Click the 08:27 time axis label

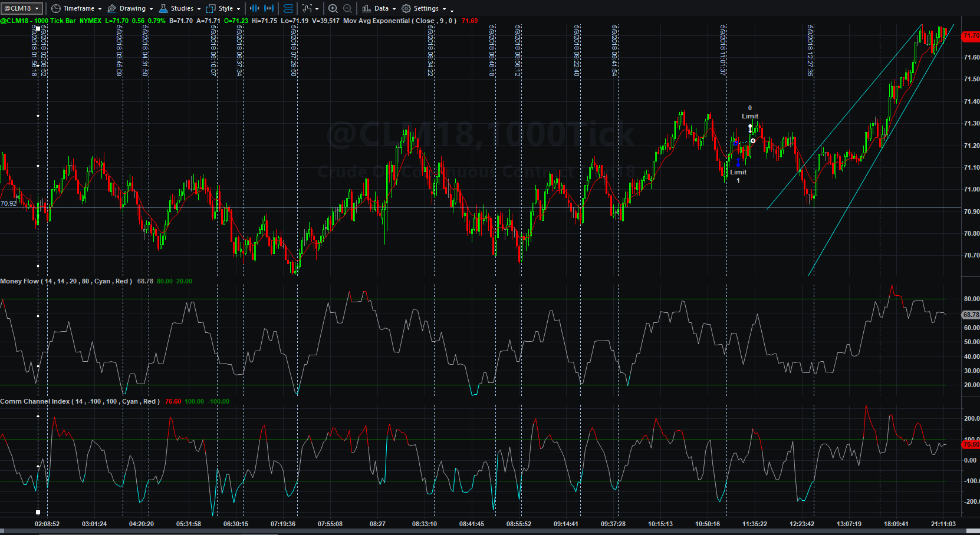(x=377, y=524)
